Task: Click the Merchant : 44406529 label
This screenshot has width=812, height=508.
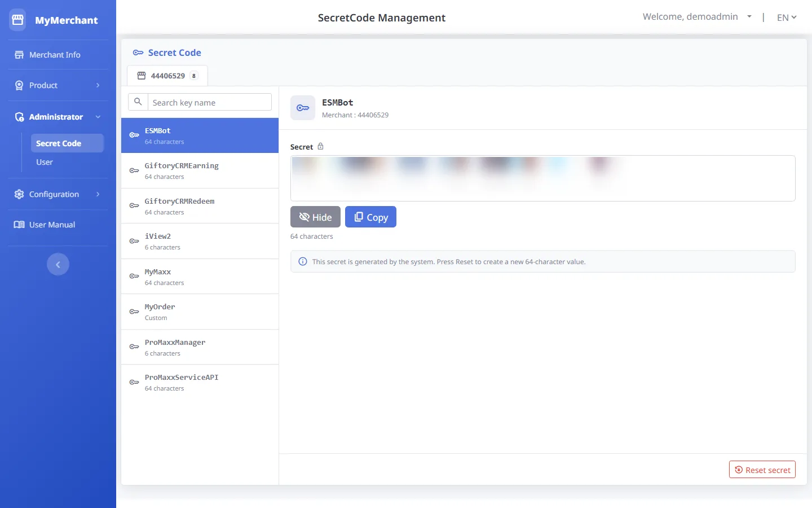Action: [355, 115]
